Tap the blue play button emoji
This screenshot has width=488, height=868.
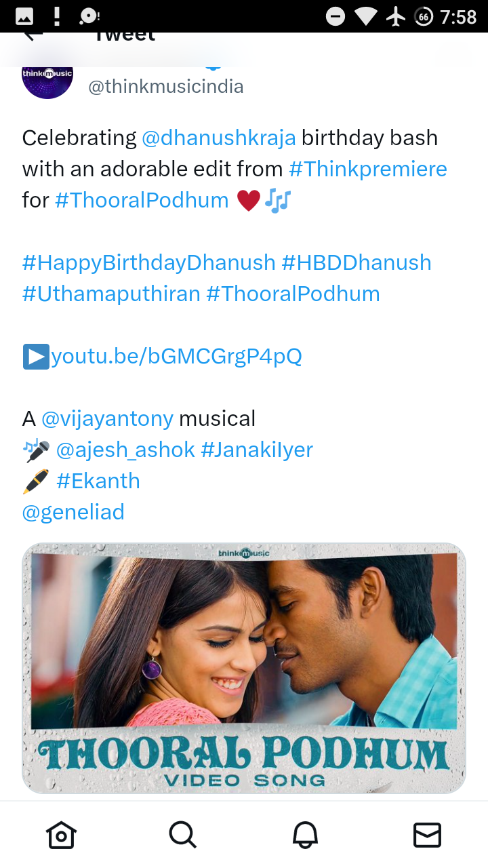click(36, 356)
